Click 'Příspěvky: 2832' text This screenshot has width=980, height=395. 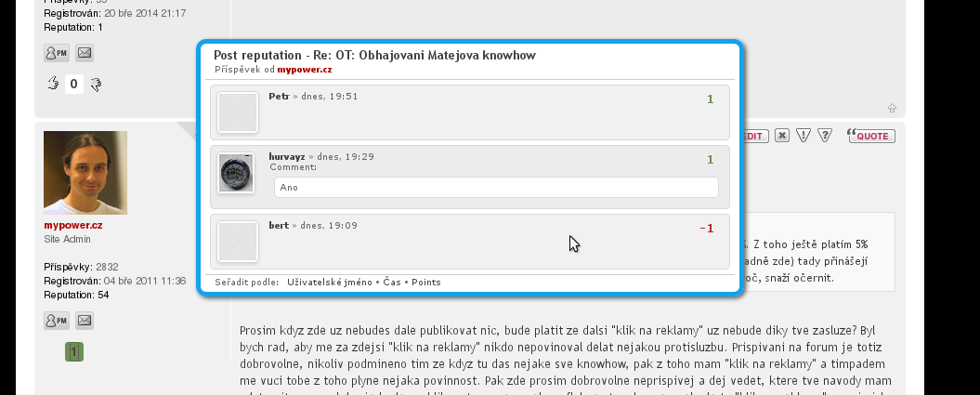point(81,267)
